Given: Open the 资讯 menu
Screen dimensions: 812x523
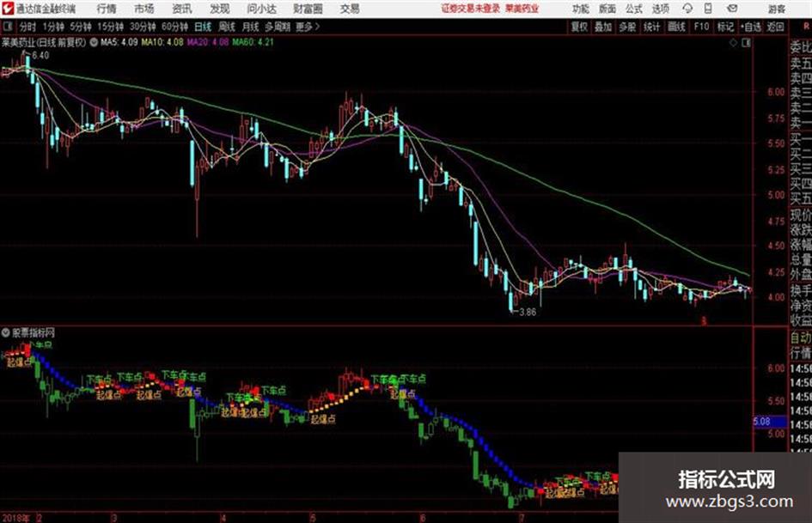Looking at the screenshot, I should (x=182, y=9).
